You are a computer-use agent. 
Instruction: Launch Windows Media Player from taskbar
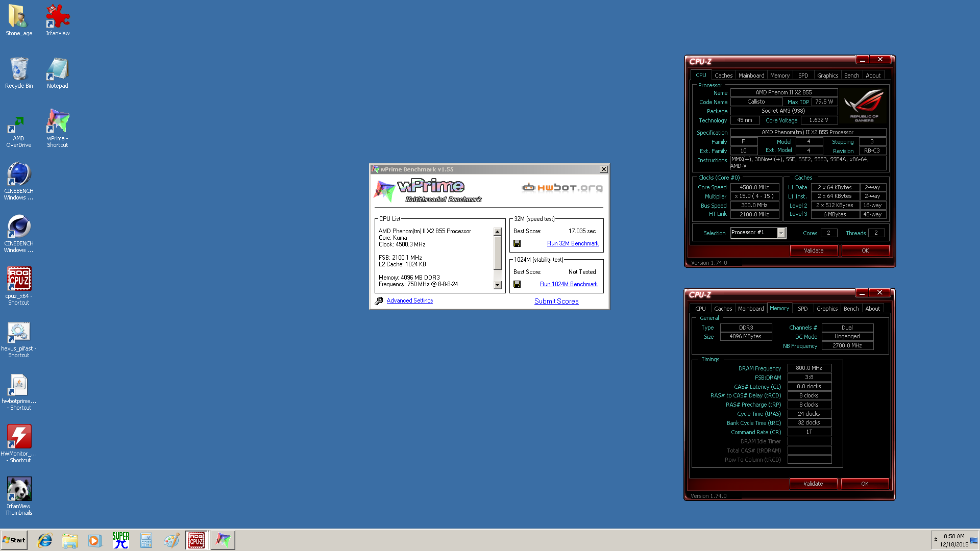(x=94, y=540)
